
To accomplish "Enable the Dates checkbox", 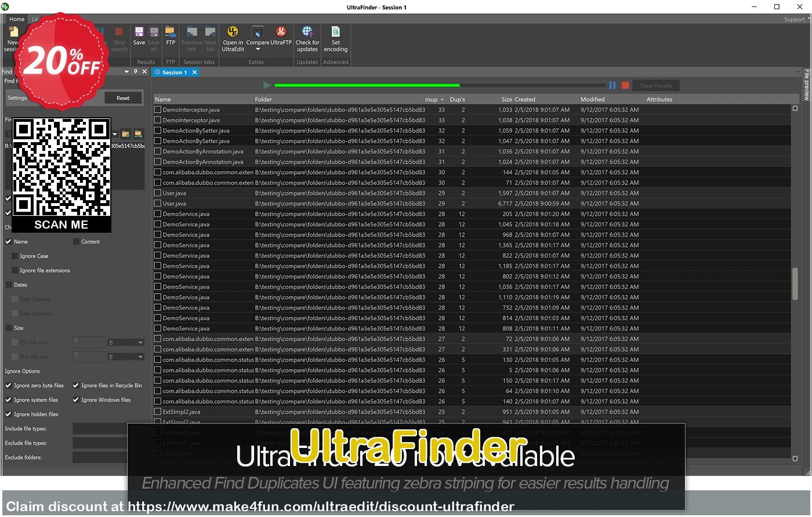I will click(9, 285).
